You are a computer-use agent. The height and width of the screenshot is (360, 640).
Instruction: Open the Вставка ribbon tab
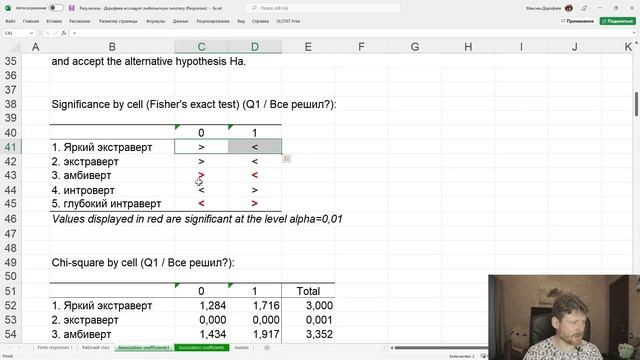tap(54, 21)
